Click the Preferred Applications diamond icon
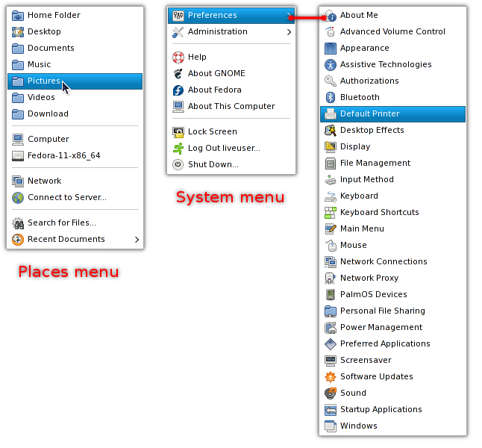The image size is (482, 448). [331, 344]
